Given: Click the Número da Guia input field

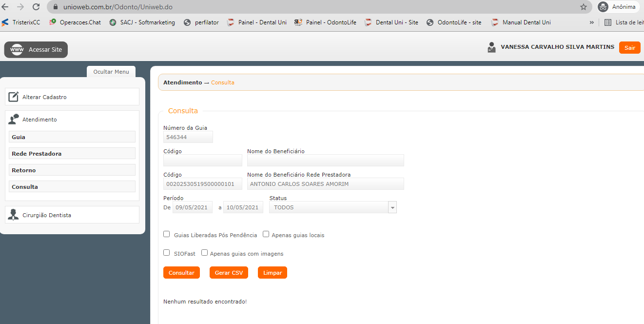Looking at the screenshot, I should pyautogui.click(x=188, y=137).
